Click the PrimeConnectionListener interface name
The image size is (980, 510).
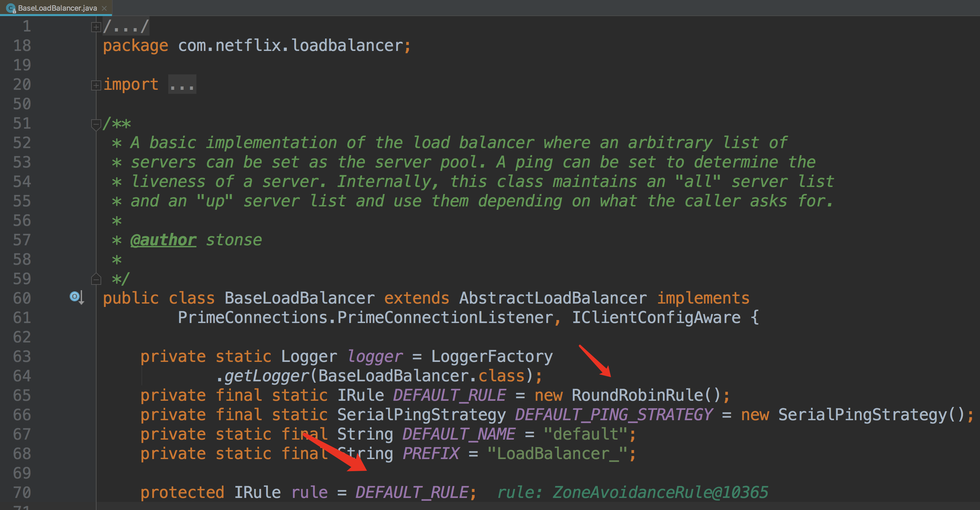coord(445,318)
